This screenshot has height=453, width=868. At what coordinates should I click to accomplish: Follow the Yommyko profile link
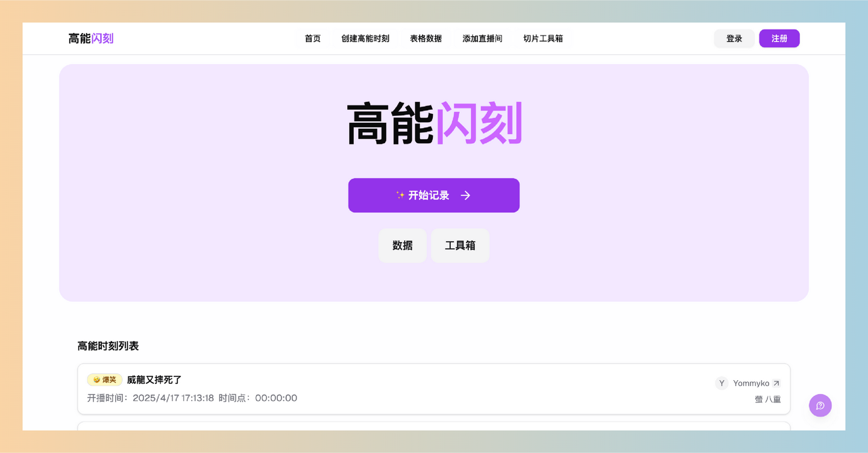(x=750, y=383)
